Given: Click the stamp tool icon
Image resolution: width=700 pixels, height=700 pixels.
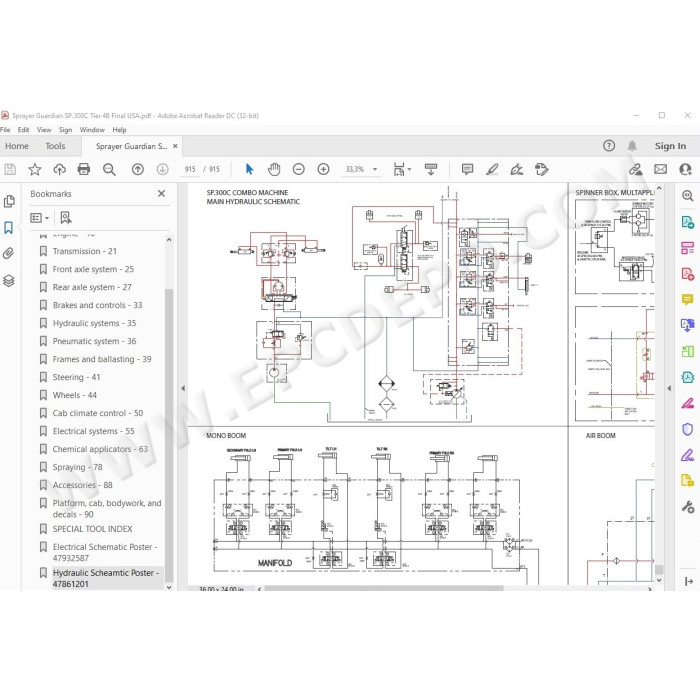Looking at the screenshot, I should 542,169.
